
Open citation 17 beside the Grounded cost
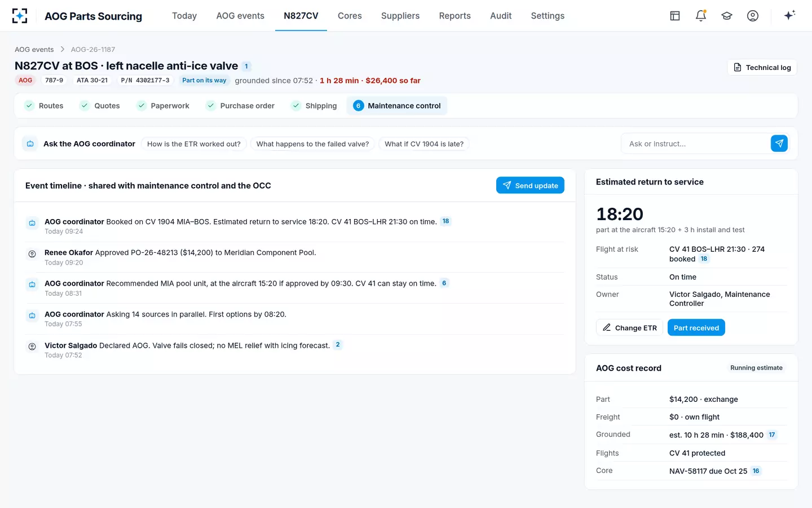tap(772, 435)
